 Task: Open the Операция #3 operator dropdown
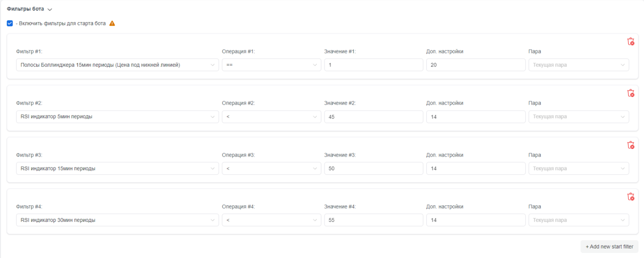point(271,169)
